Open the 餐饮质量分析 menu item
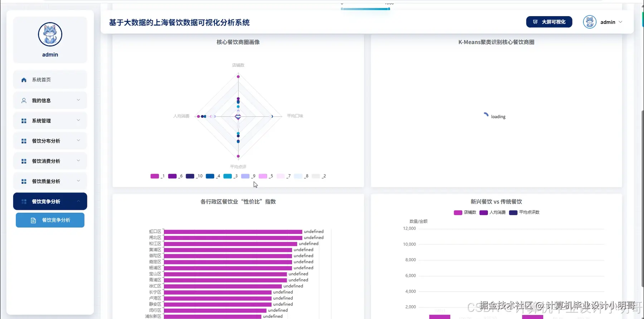 point(50,182)
